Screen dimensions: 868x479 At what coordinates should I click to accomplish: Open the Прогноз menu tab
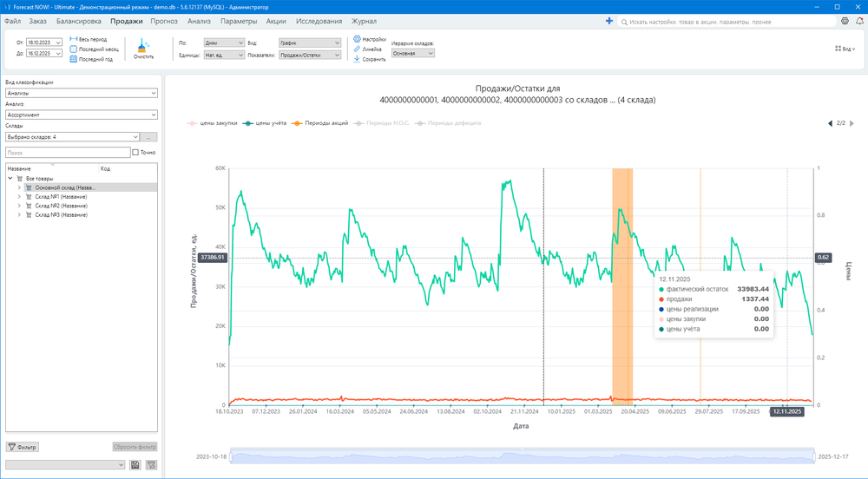pos(163,20)
